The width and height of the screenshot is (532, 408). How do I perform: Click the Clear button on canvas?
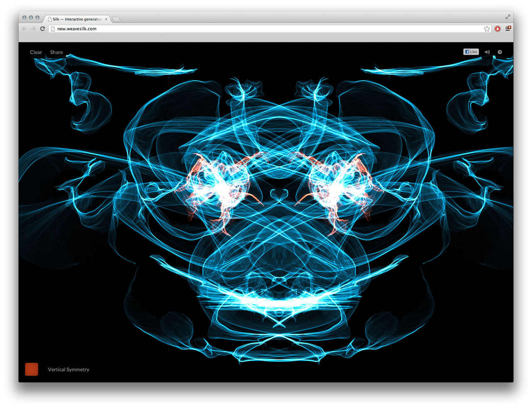[x=36, y=52]
